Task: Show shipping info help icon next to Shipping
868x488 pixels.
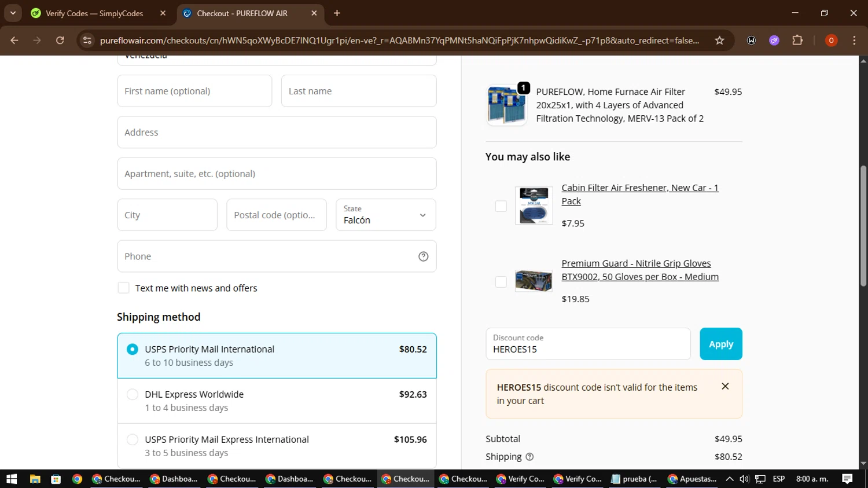Action: pyautogui.click(x=529, y=457)
